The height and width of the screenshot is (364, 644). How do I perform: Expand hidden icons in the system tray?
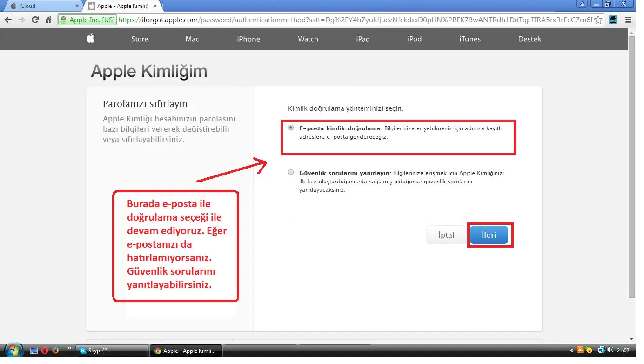[572, 350]
